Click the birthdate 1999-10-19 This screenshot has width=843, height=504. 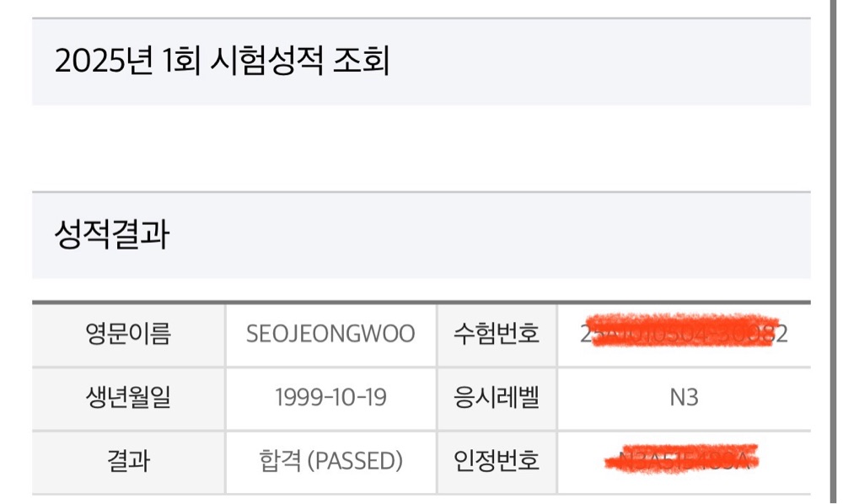(x=330, y=398)
